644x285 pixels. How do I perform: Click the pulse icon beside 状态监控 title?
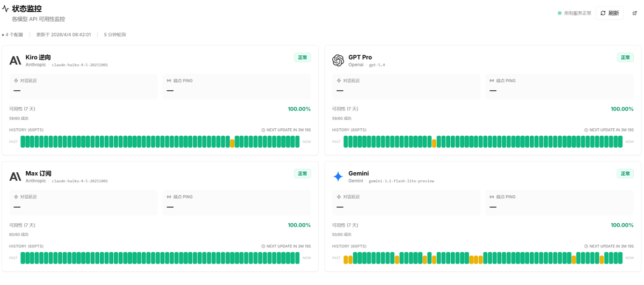(x=5, y=9)
